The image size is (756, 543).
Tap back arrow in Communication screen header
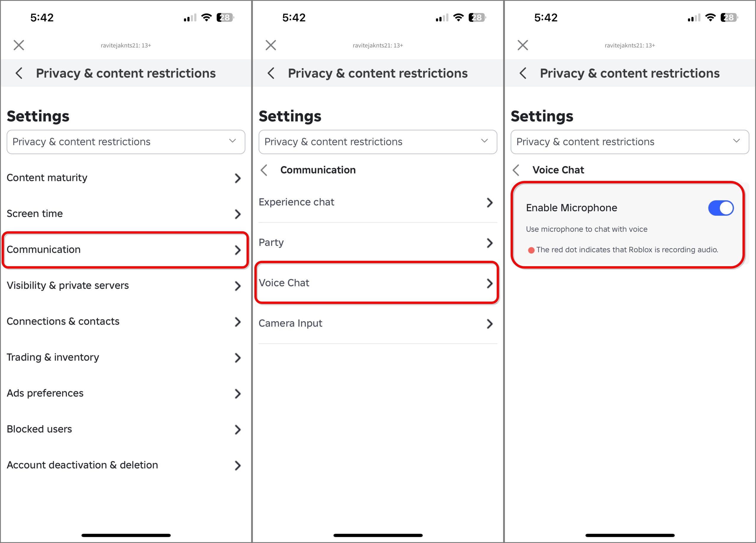271,73
